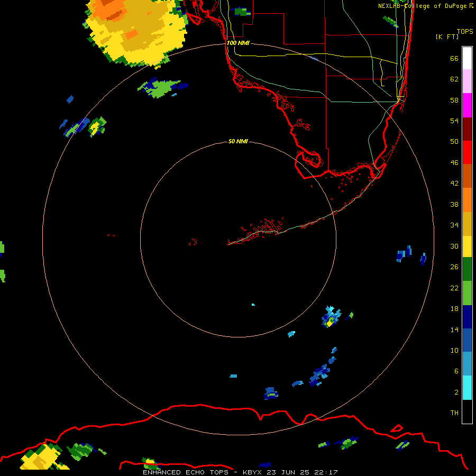
Task: Pick the cyan legend band near 2
Action: (x=467, y=388)
